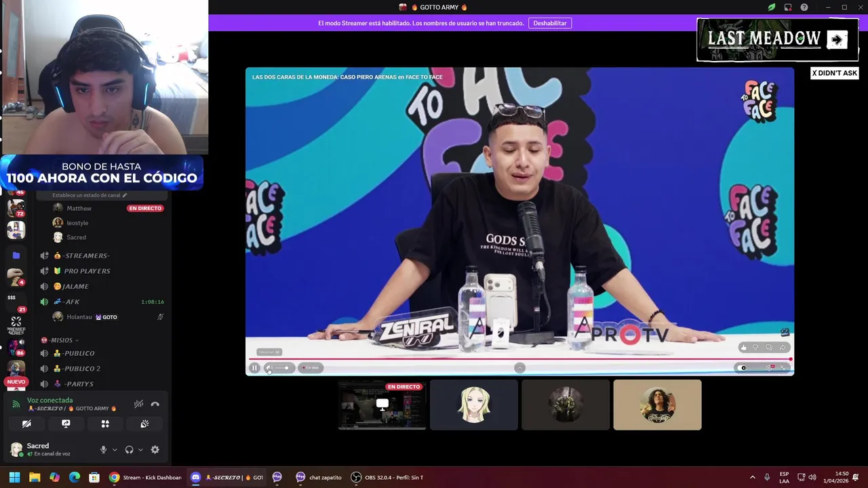Open activities button in voice panel
The height and width of the screenshot is (488, 868).
[105, 424]
